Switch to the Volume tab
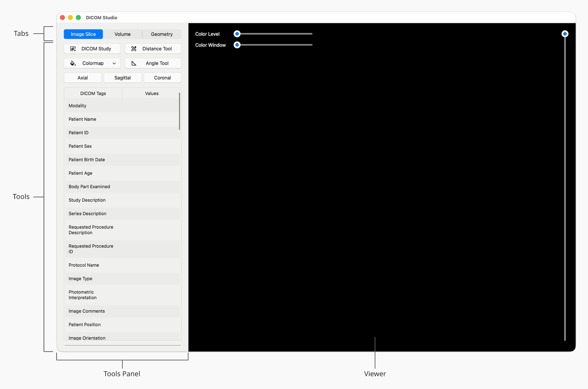 pos(122,34)
